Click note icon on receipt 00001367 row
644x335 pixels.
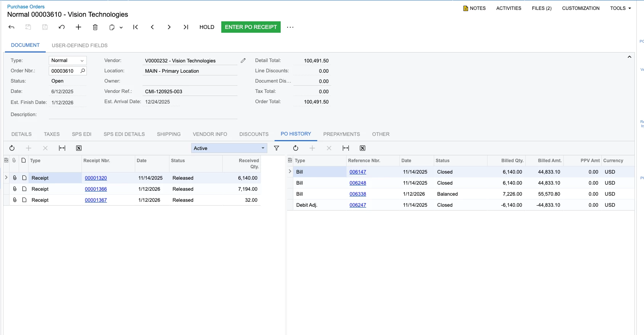click(24, 200)
